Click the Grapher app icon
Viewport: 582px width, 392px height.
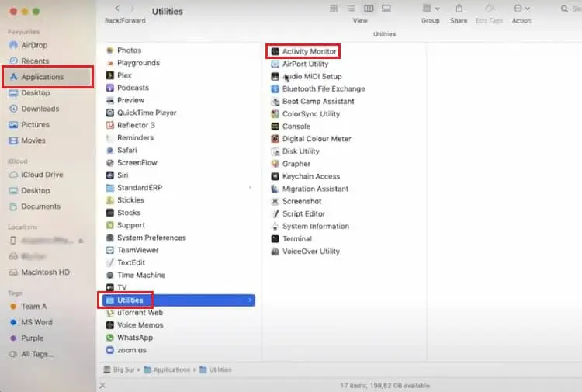point(275,164)
